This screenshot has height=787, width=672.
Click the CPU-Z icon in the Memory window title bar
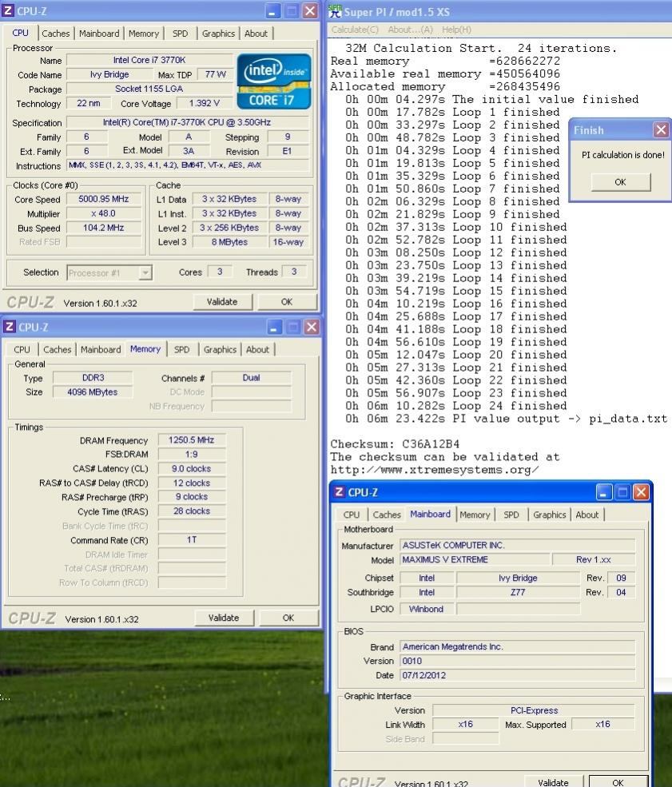pos(9,327)
